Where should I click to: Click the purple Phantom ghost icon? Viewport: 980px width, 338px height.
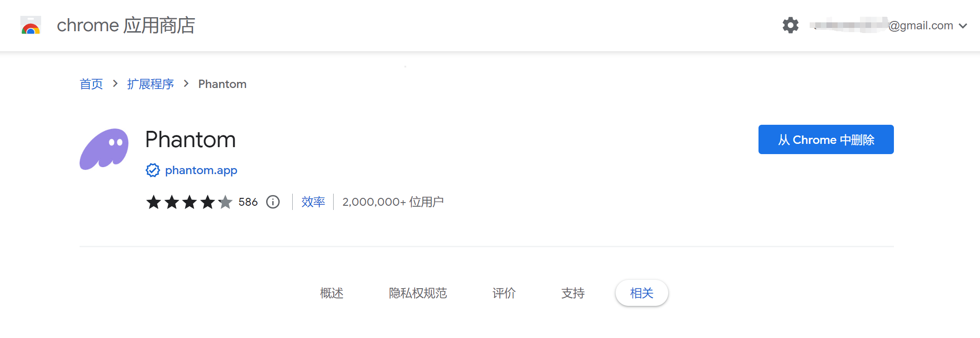[x=104, y=149]
